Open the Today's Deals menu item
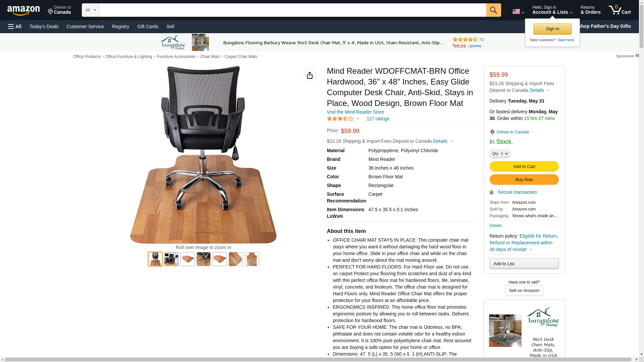This screenshot has height=362, width=644. click(44, 26)
